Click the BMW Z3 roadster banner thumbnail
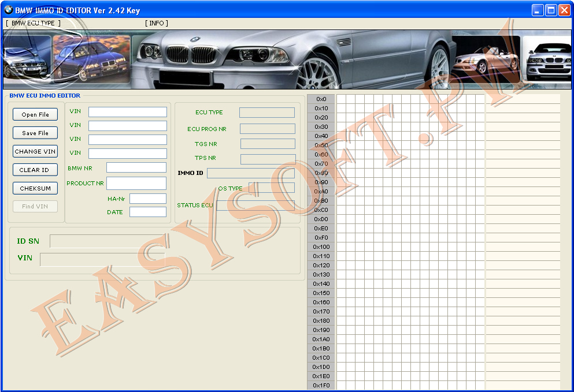Image resolution: width=574 pixels, height=392 pixels. (486, 58)
